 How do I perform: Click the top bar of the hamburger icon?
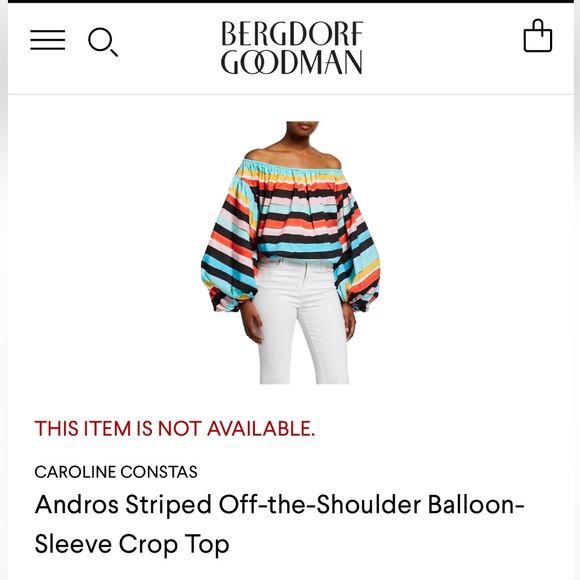pyautogui.click(x=48, y=31)
